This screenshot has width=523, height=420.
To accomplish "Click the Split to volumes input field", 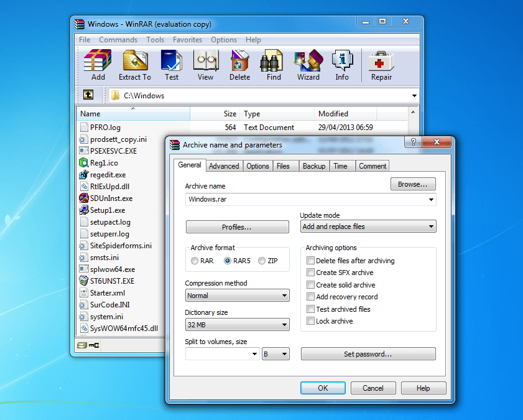I will click(218, 353).
